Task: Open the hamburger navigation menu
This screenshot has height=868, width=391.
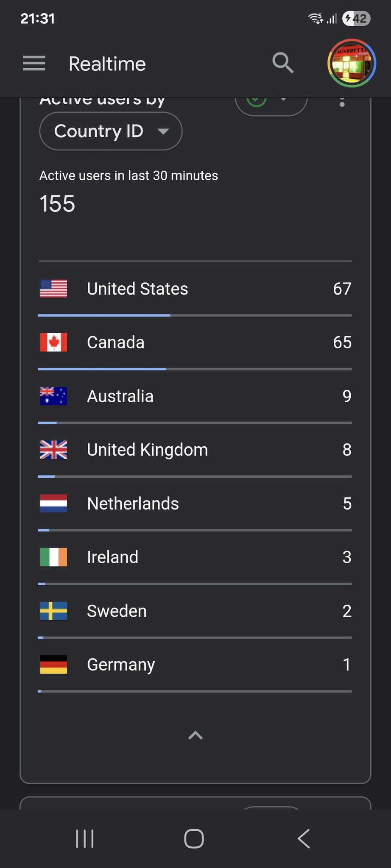Action: point(34,64)
